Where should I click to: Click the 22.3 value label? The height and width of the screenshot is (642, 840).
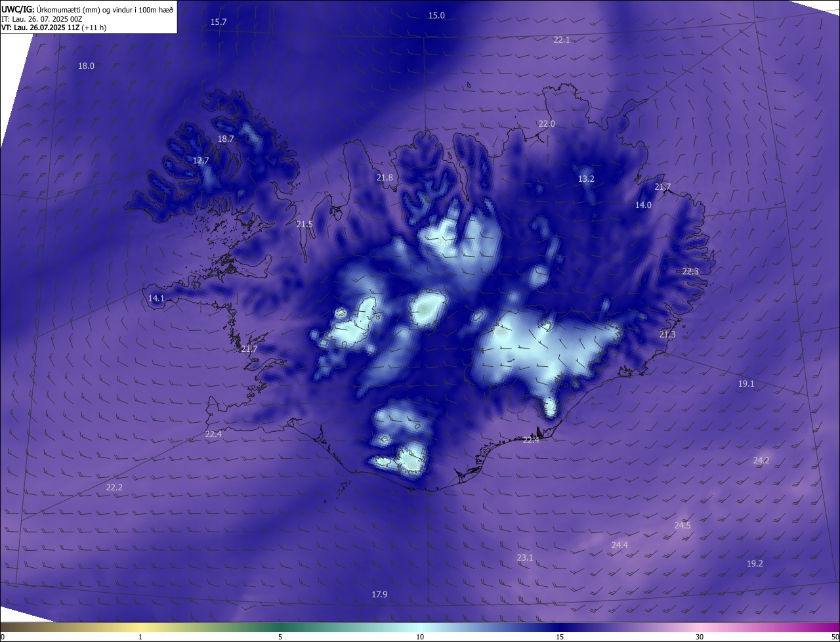pyautogui.click(x=690, y=272)
